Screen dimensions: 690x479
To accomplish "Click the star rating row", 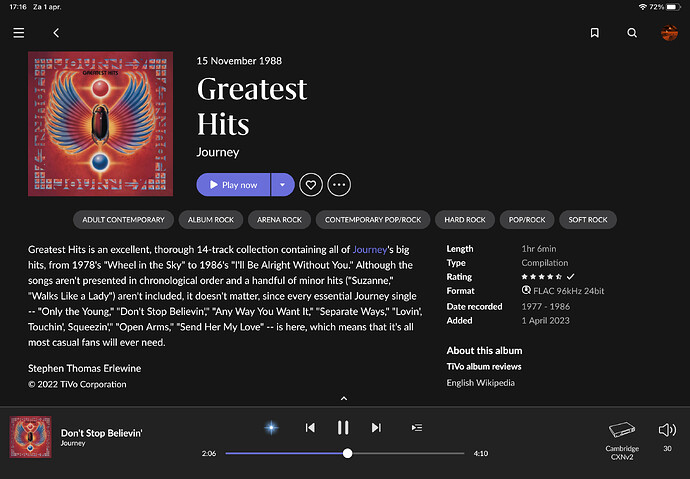I will 541,277.
